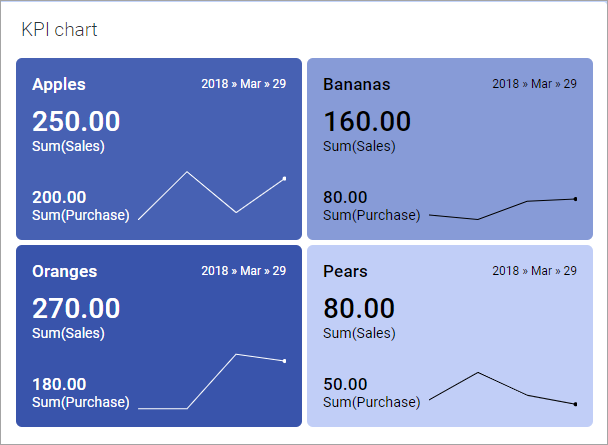
Task: Click Bananas sales value 160.00
Action: [367, 122]
